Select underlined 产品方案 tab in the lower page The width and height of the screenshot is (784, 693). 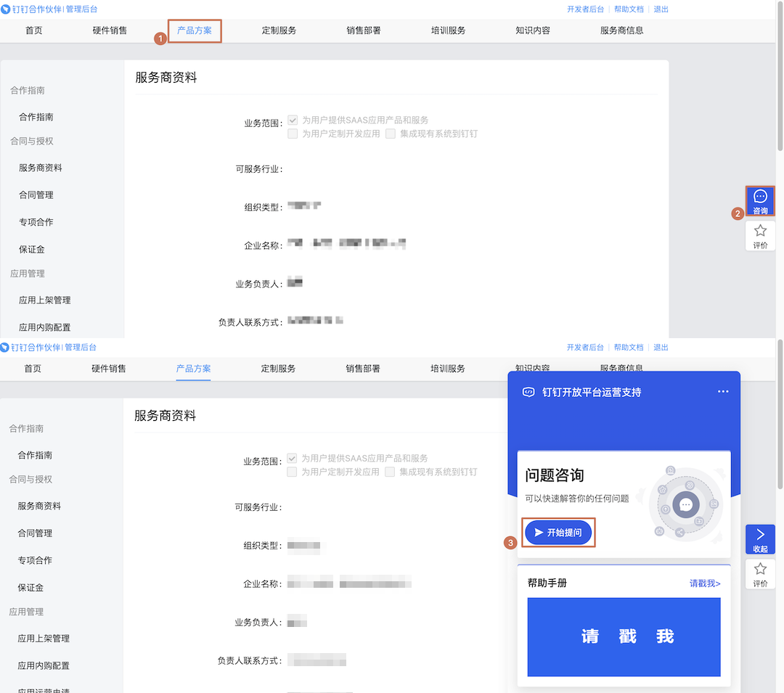pos(194,369)
